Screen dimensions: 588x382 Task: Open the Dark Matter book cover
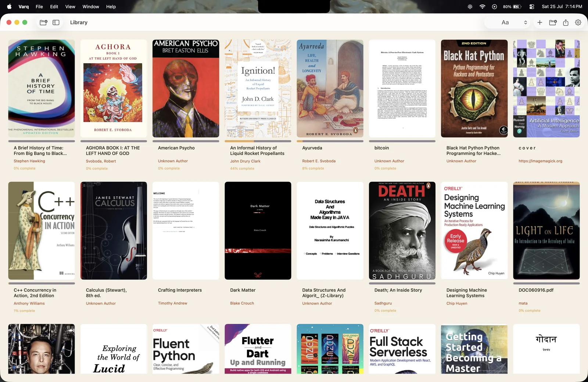coord(258,231)
